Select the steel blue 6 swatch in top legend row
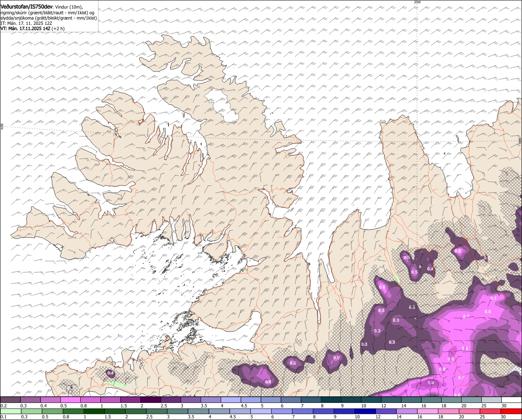The image size is (522, 420). [x=291, y=400]
